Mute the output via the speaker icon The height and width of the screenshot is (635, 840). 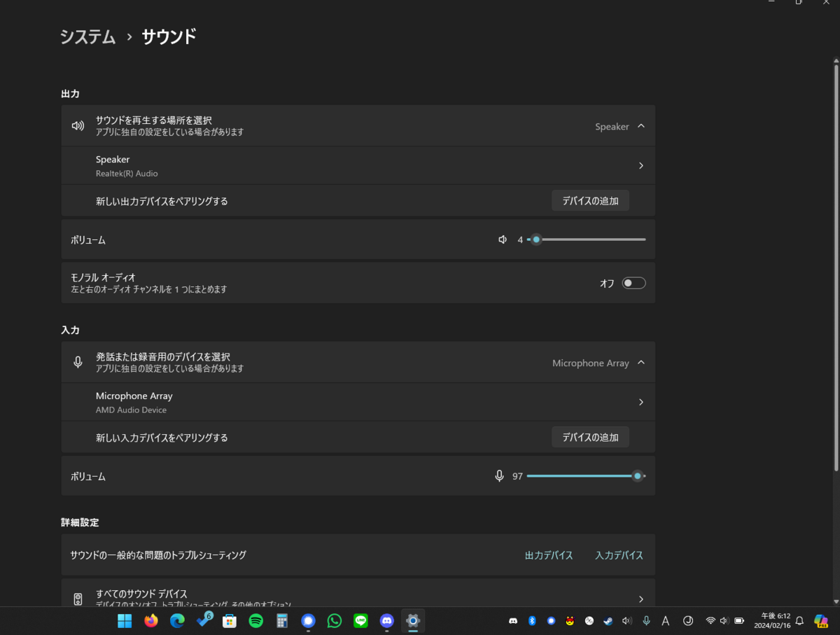[x=502, y=239]
